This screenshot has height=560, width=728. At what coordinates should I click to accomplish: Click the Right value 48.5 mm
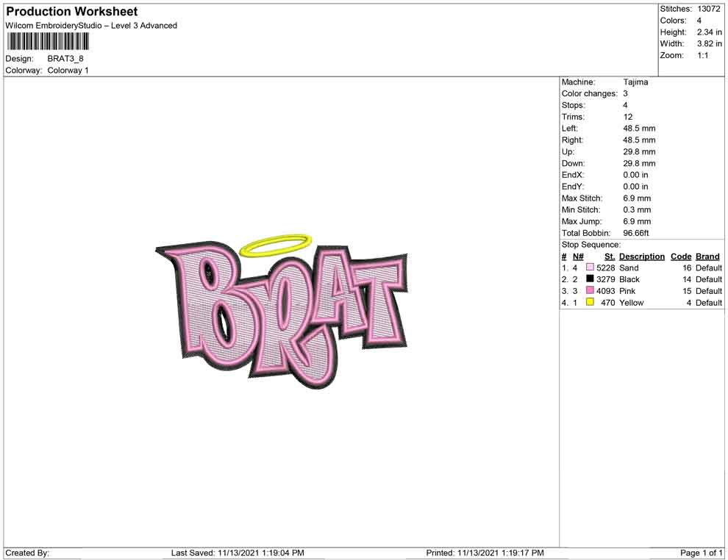point(639,140)
